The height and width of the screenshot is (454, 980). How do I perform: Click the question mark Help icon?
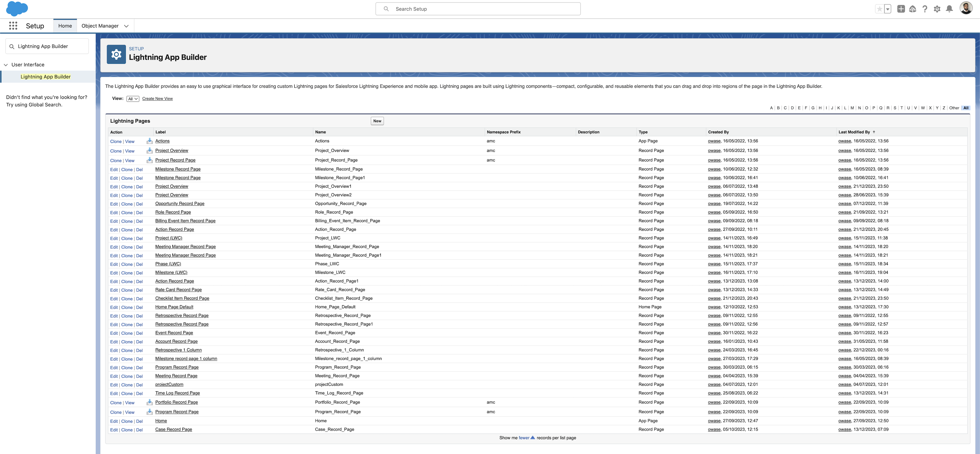coord(925,8)
